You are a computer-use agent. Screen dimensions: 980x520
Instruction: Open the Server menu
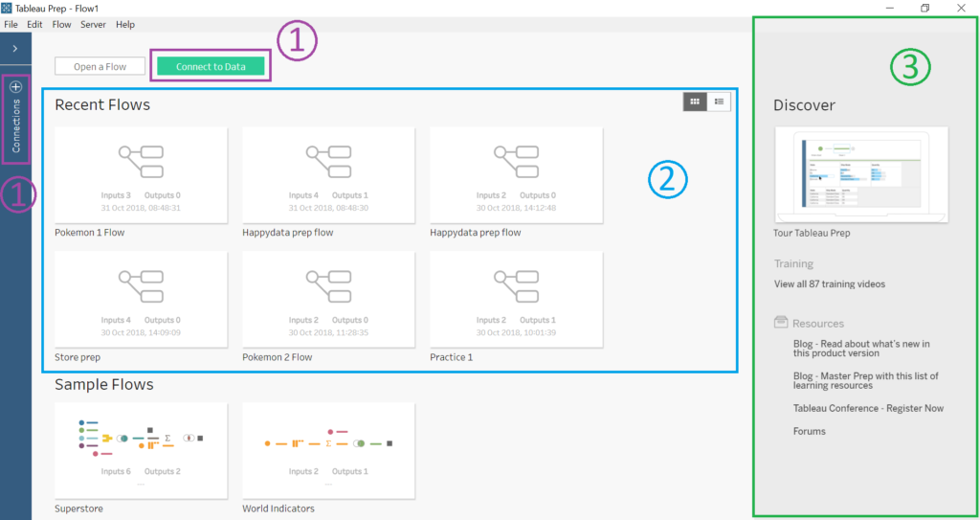(x=93, y=24)
